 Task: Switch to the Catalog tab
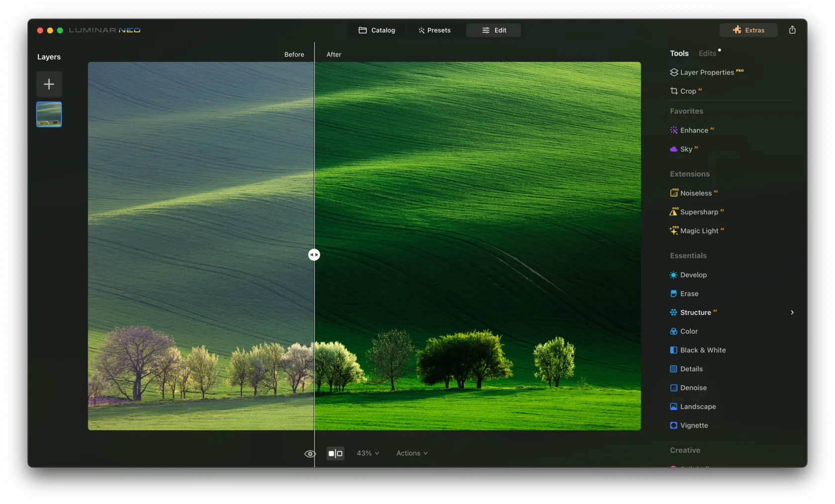(377, 30)
